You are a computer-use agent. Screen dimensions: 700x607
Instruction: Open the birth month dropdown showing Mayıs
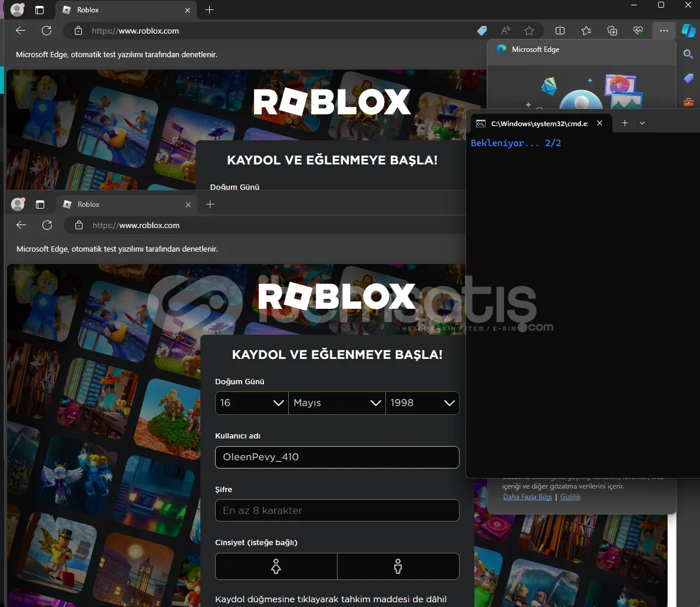(337, 403)
